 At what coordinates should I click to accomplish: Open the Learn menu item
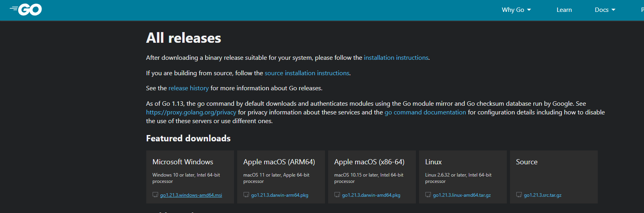(x=564, y=10)
